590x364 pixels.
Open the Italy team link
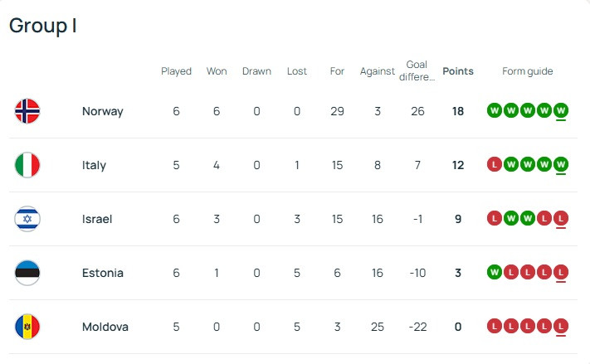pyautogui.click(x=94, y=165)
